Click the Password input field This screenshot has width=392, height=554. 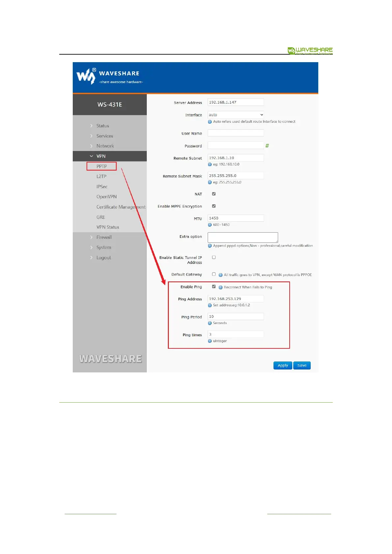tap(236, 145)
